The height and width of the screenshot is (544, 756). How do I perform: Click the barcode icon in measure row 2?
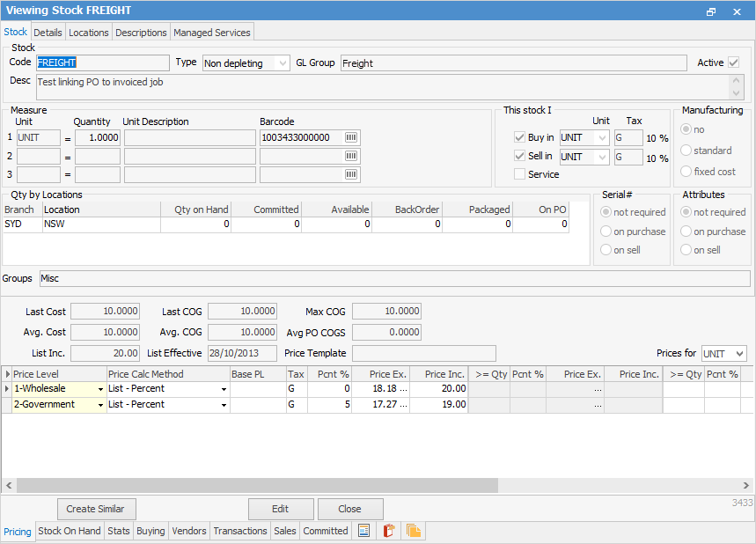tap(351, 156)
